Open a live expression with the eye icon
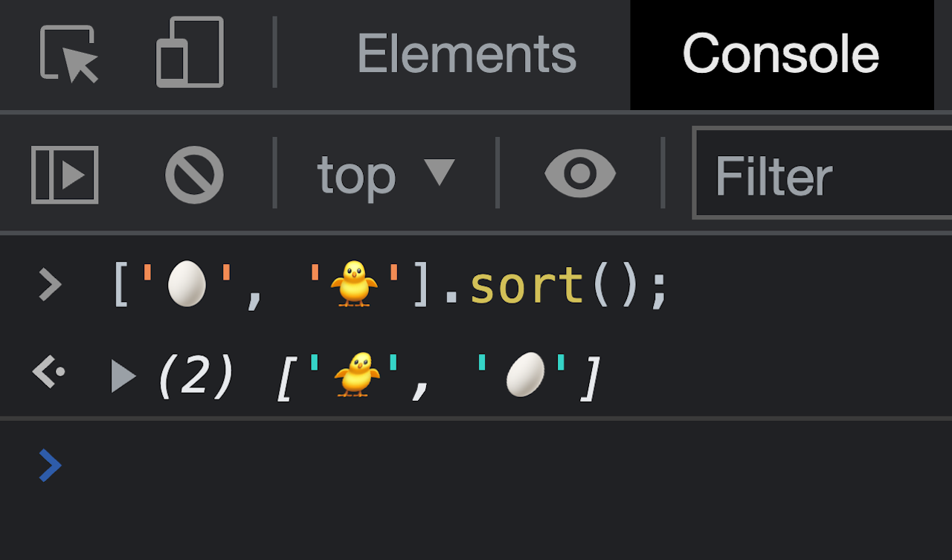The height and width of the screenshot is (560, 952). click(580, 174)
